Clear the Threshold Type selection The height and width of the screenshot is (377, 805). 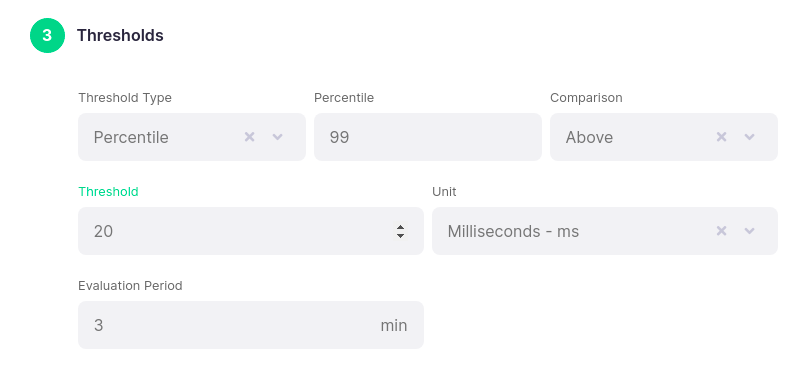[x=250, y=137]
